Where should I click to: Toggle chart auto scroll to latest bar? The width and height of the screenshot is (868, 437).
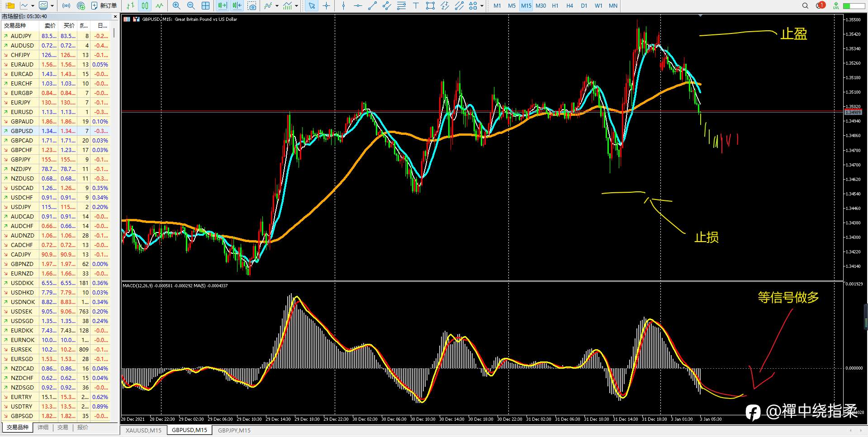point(222,6)
